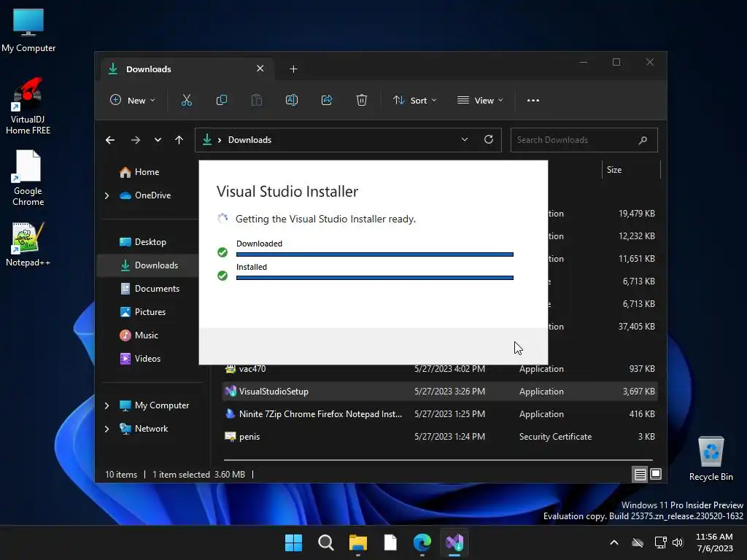Go forward with the right arrow

tap(136, 140)
